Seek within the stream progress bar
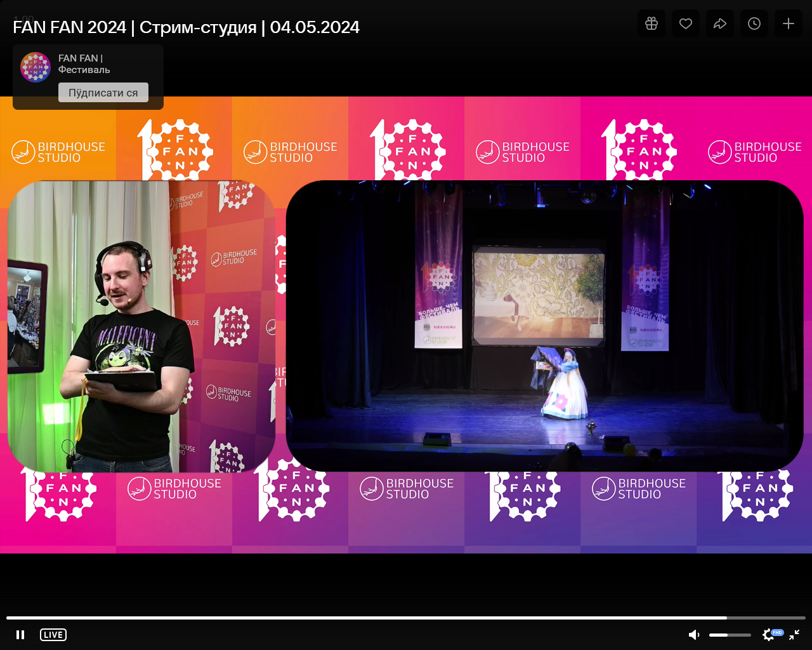This screenshot has width=812, height=650. (x=406, y=618)
